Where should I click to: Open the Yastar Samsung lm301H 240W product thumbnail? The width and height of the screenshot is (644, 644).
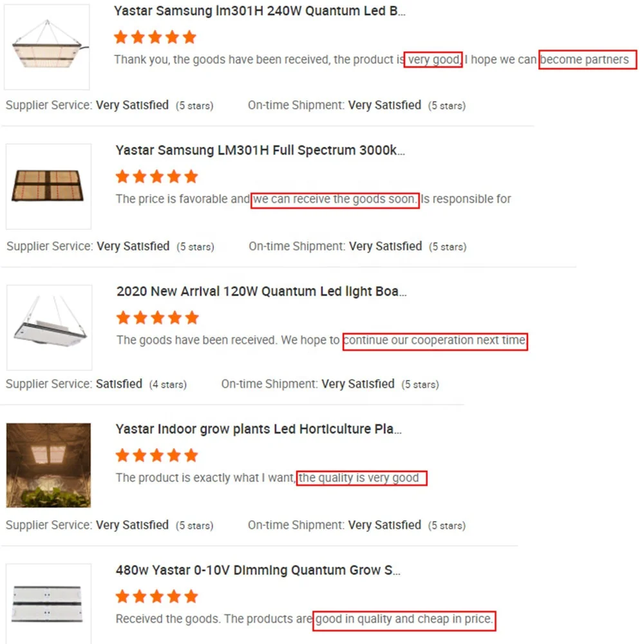pyautogui.click(x=46, y=46)
